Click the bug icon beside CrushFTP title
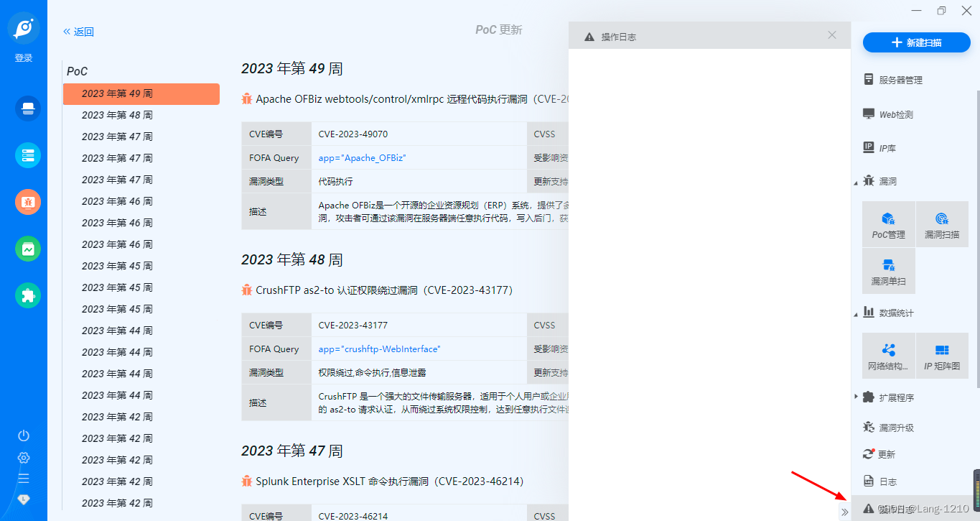 (247, 290)
